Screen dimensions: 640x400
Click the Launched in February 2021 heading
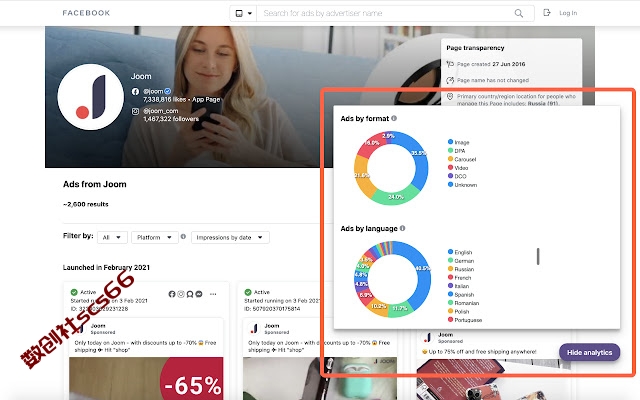[106, 267]
